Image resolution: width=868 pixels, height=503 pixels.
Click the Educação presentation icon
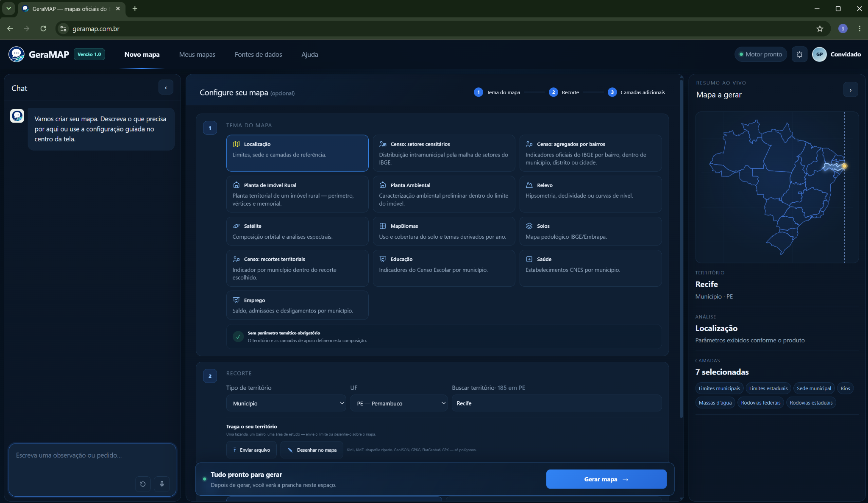(x=383, y=259)
